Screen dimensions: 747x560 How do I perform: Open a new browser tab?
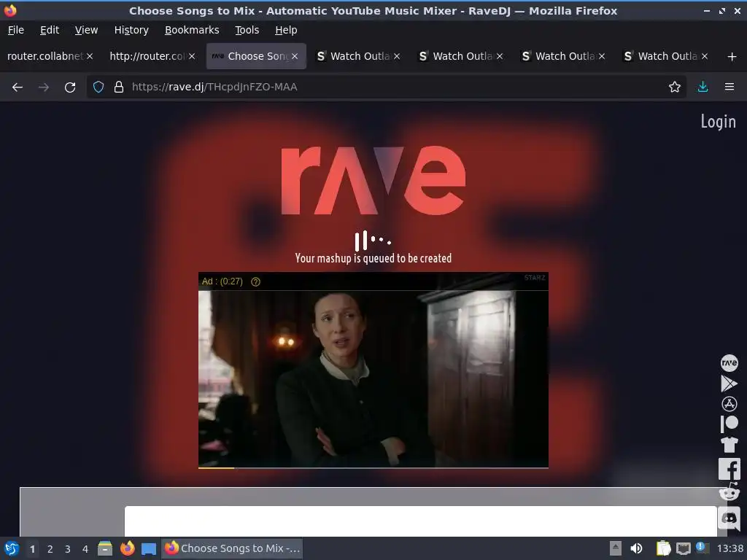coord(732,57)
